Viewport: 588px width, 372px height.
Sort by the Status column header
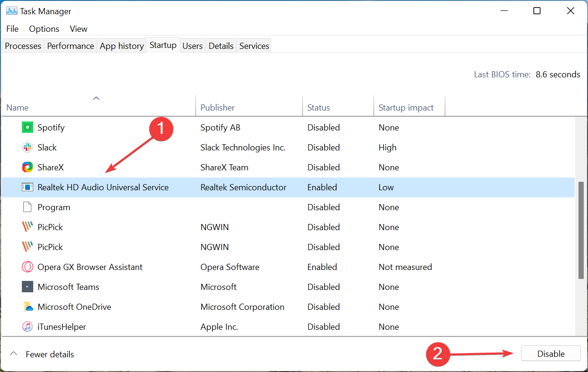[x=338, y=105]
